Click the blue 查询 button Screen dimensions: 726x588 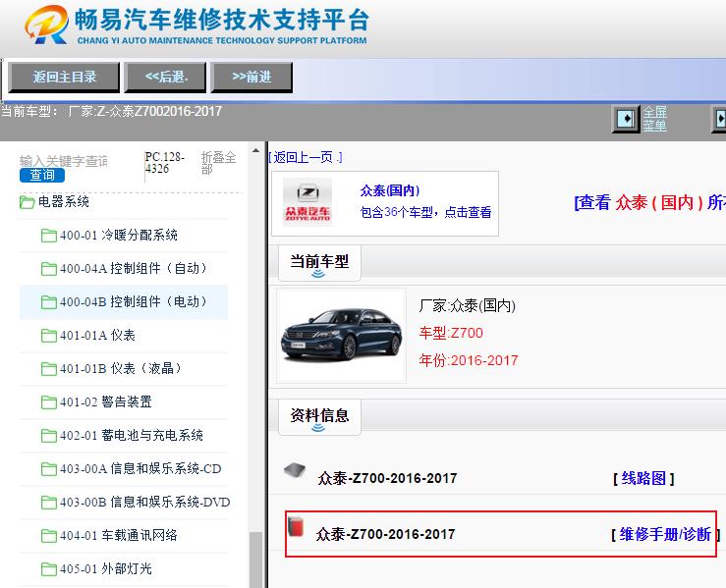[x=42, y=175]
